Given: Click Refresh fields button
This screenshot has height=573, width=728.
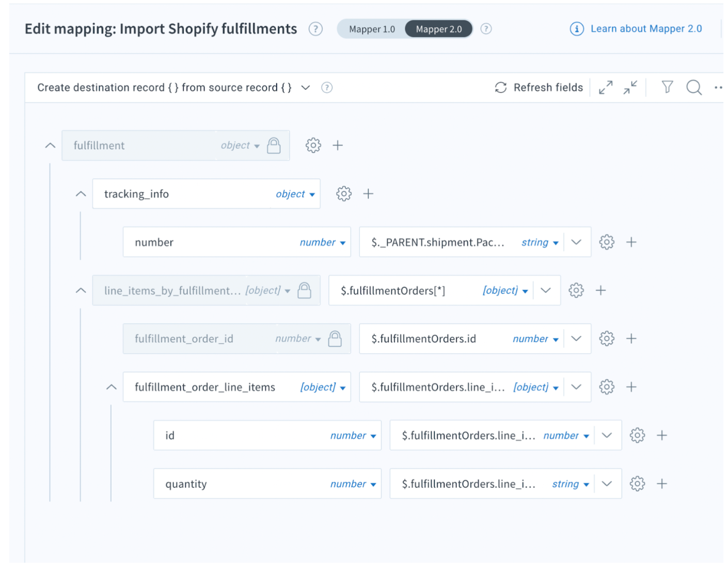Looking at the screenshot, I should click(x=539, y=88).
